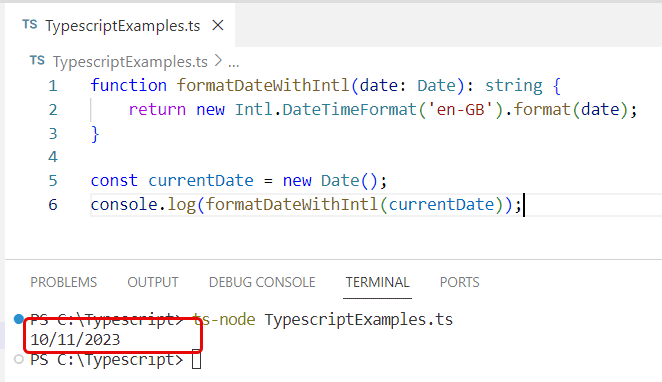The image size is (662, 382).
Task: Click the .format(date) call on line 2
Action: tap(567, 110)
